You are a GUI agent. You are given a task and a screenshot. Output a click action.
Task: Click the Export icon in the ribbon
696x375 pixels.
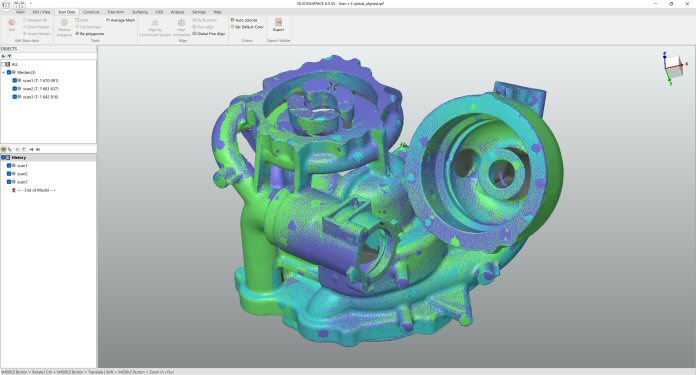point(278,25)
